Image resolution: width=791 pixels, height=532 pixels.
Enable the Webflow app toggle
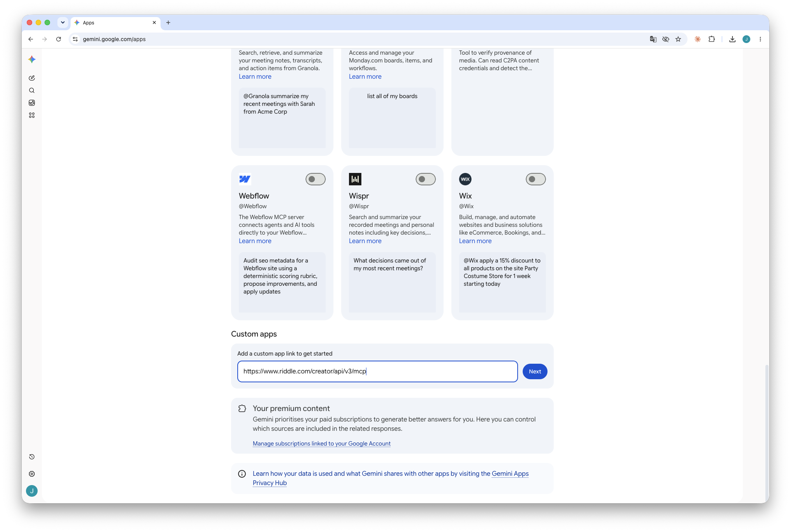316,179
